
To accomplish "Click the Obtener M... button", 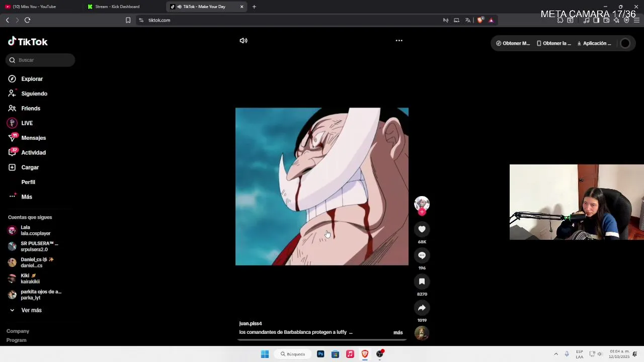I will (513, 43).
